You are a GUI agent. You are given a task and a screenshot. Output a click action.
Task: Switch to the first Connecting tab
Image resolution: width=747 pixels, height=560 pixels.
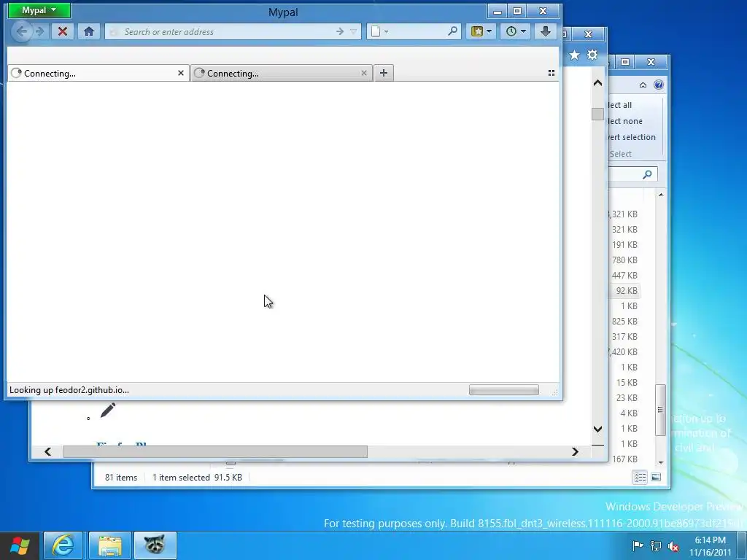click(98, 74)
